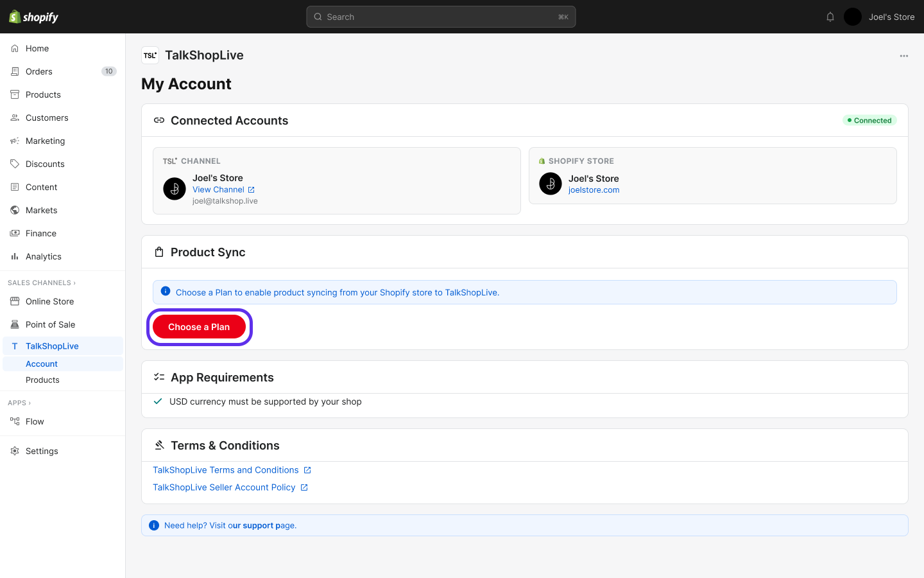Open Home in the sidebar
Screen dimensions: 924x578
(x=63, y=48)
